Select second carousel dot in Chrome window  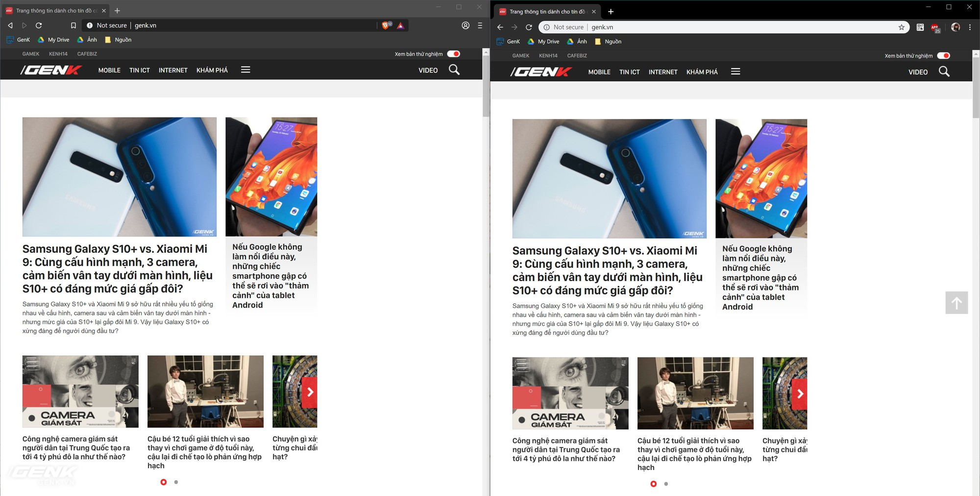(666, 484)
